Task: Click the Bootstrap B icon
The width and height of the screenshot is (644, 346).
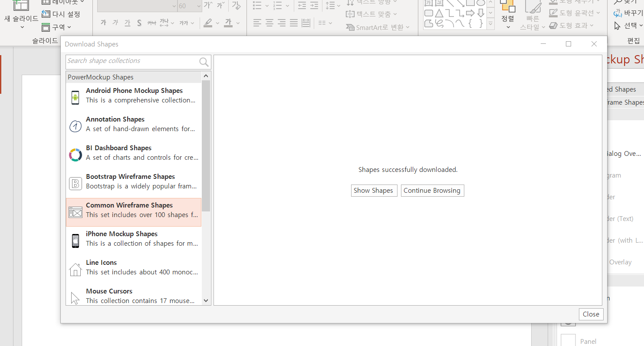Action: pos(76,184)
